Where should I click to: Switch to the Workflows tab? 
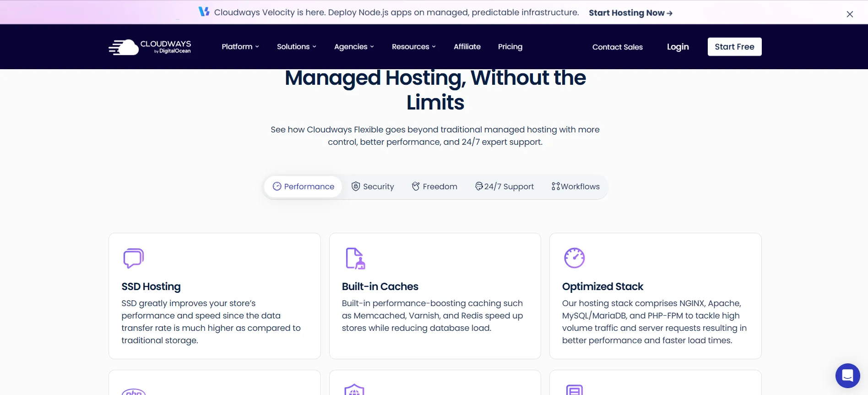point(575,187)
